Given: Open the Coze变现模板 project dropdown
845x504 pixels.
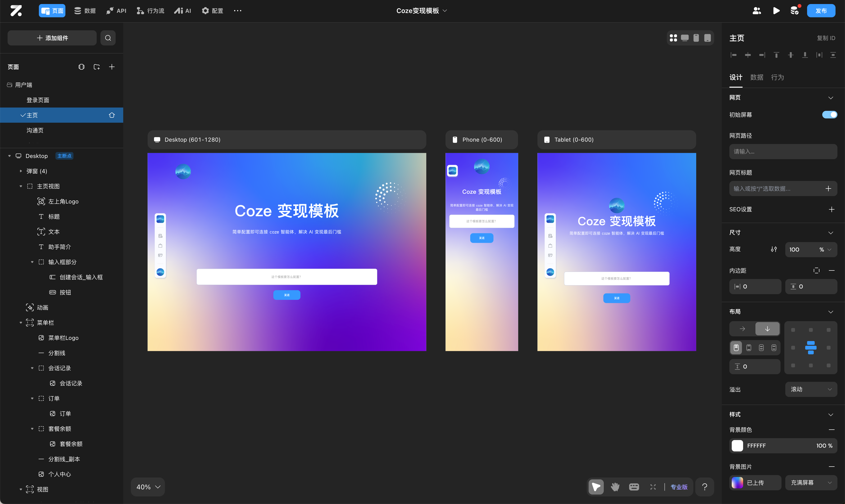Looking at the screenshot, I should [x=422, y=11].
